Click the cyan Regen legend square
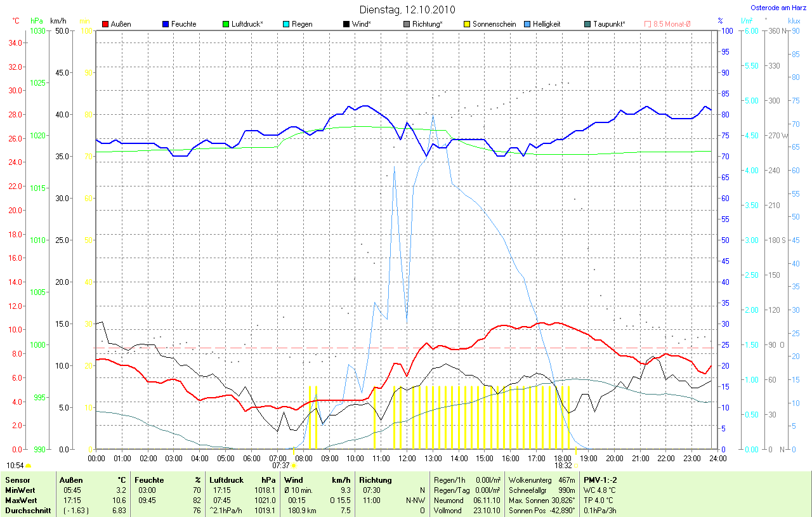This screenshot has height=517, width=812. click(x=286, y=24)
